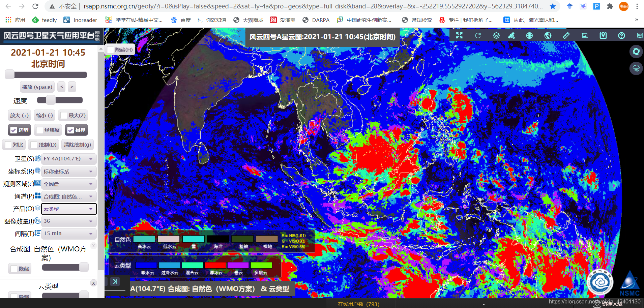Reload the page with browser refresh
This screenshot has height=308, width=644.
[35, 6]
